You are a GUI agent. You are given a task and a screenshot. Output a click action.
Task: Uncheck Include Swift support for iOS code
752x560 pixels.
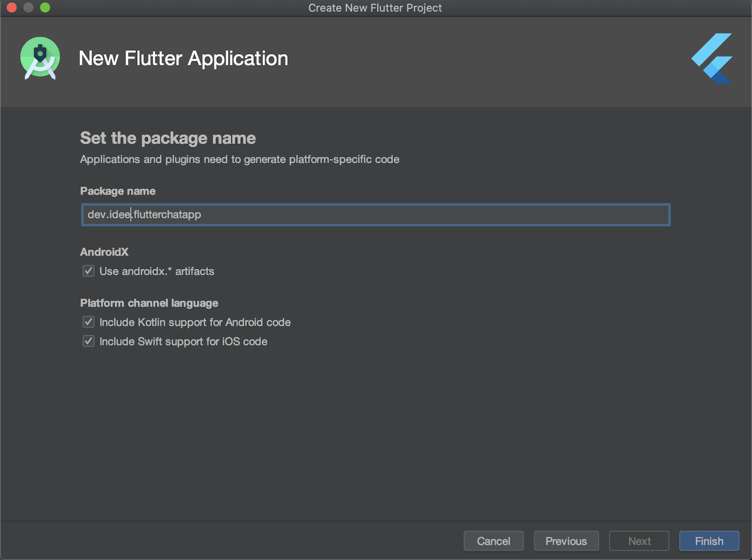[x=88, y=341]
